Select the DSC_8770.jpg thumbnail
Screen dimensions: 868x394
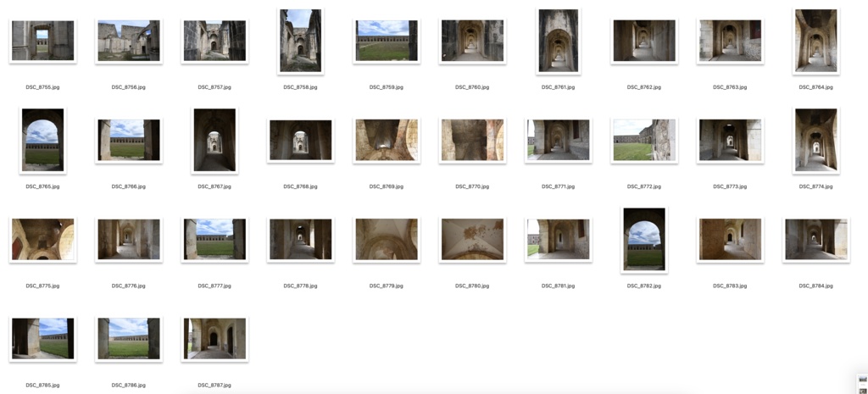pos(472,140)
